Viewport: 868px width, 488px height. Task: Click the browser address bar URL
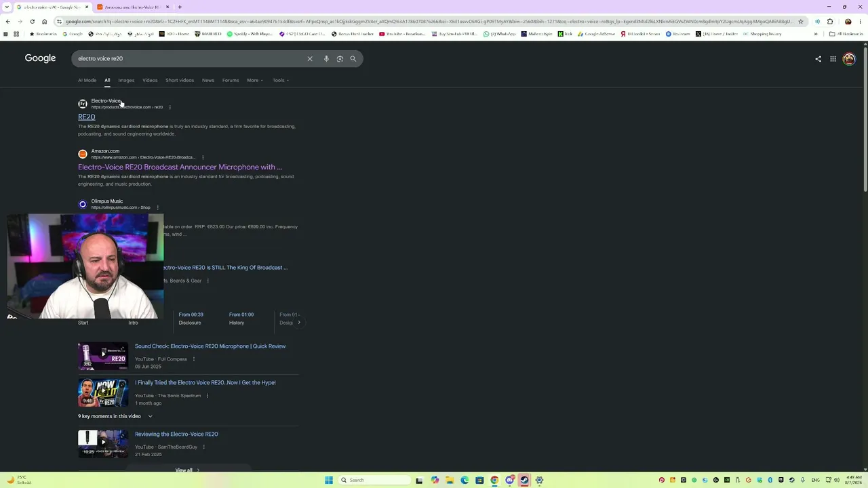[x=427, y=22]
